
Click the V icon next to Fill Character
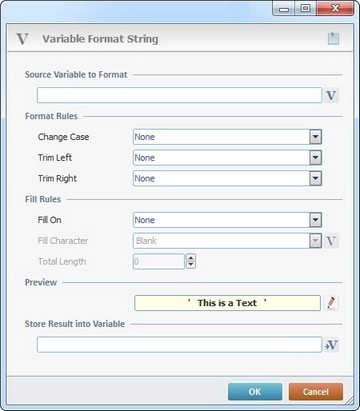(331, 241)
